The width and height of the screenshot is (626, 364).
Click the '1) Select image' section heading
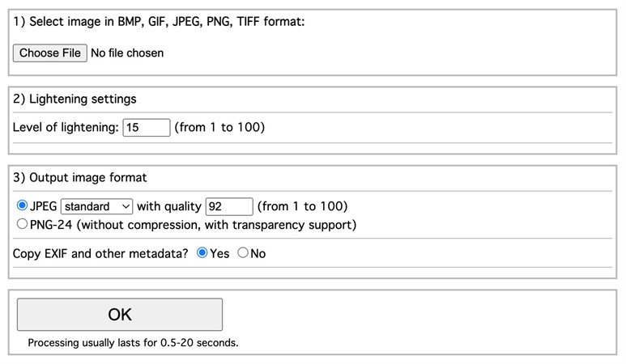click(159, 22)
